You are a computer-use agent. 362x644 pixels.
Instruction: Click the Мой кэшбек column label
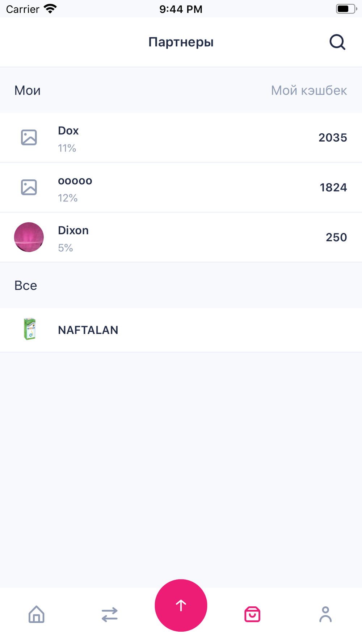(x=309, y=90)
